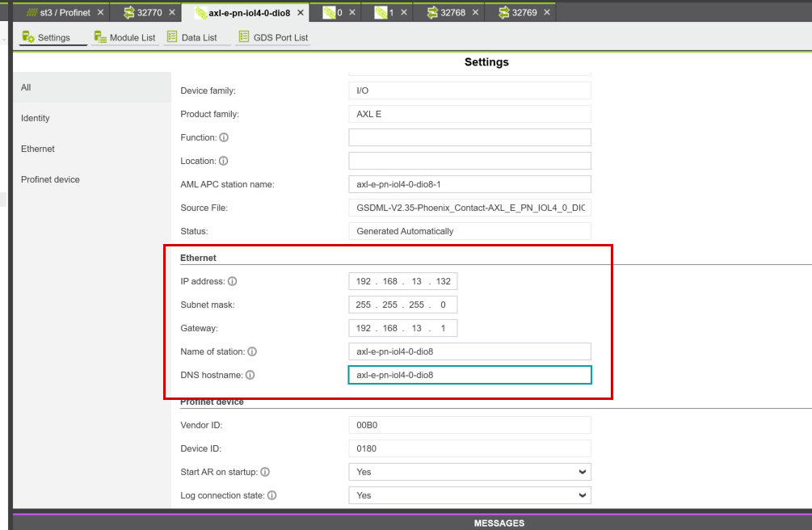Switch to the Module List tab
The width and height of the screenshot is (812, 530).
(124, 37)
